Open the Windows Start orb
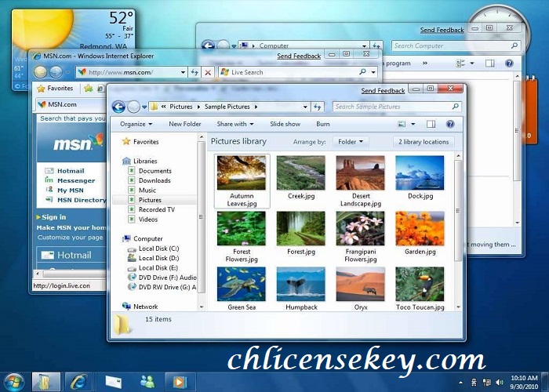The height and width of the screenshot is (392, 549). tap(13, 382)
